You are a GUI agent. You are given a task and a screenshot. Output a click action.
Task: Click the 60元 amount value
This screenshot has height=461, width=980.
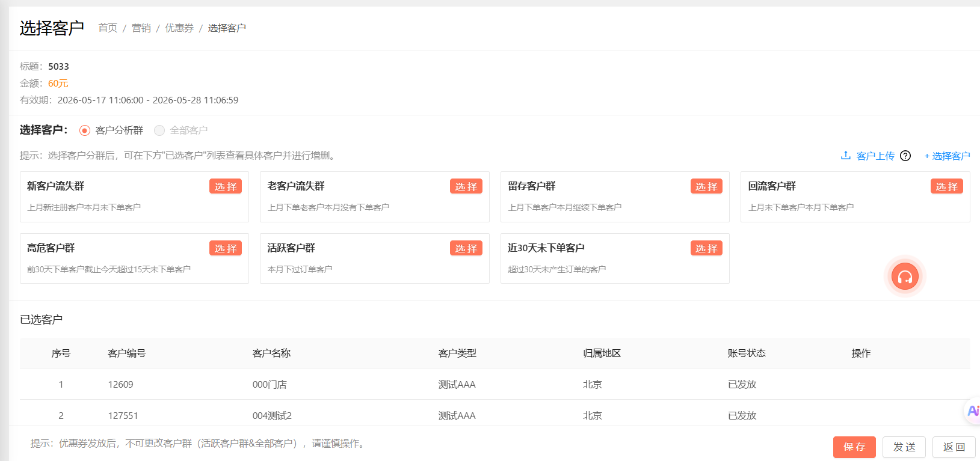[58, 84]
